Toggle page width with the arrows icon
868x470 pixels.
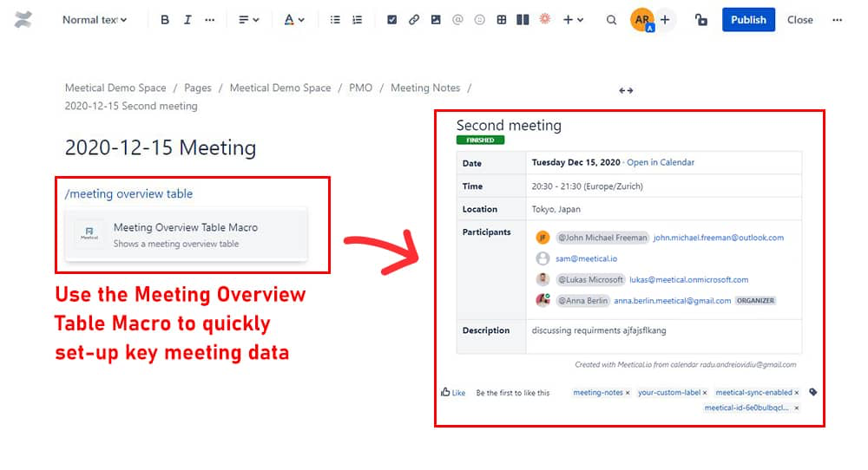(x=626, y=91)
